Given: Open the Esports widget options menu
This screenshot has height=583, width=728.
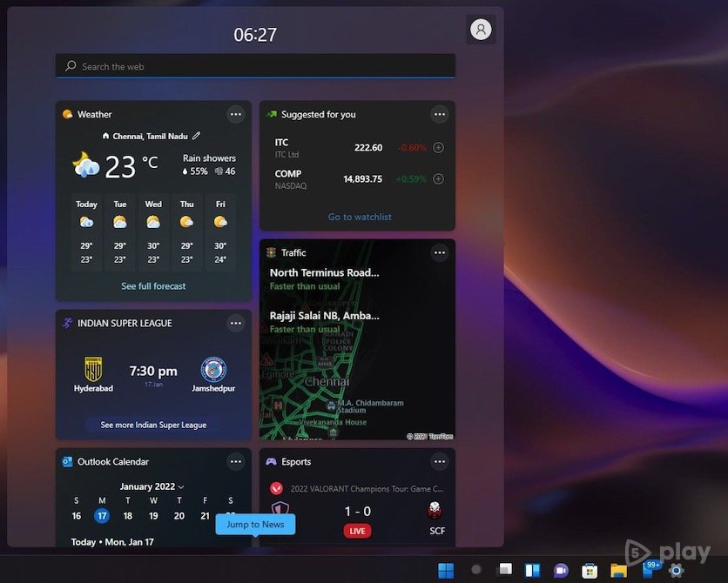Looking at the screenshot, I should (439, 461).
